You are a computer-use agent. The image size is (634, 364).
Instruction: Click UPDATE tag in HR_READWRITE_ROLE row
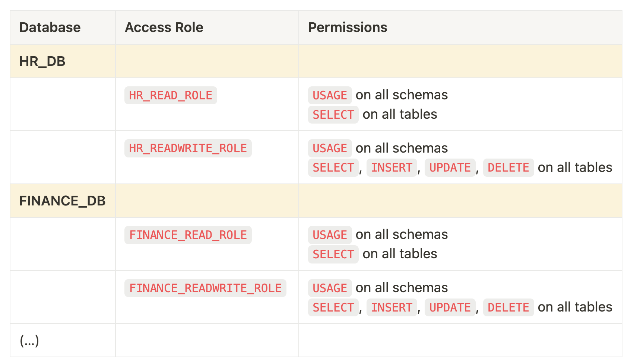[x=450, y=168]
